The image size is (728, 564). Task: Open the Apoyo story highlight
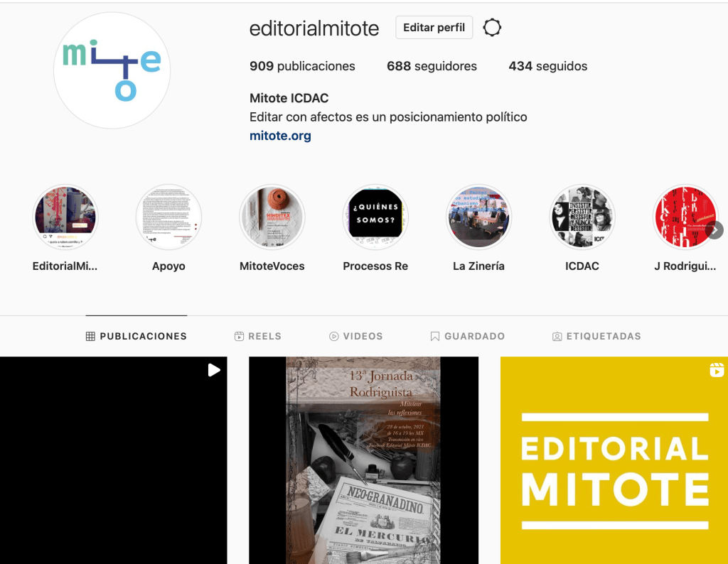pos(168,217)
